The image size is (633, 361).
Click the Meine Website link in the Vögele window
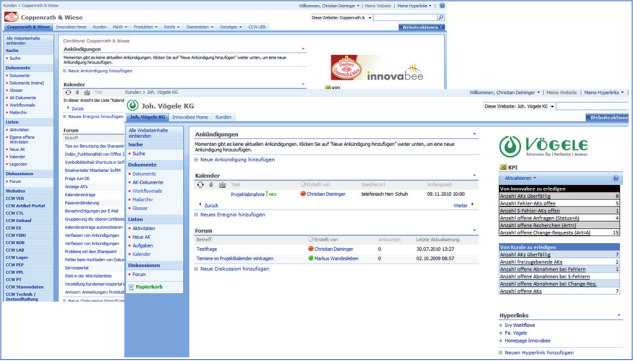point(562,92)
